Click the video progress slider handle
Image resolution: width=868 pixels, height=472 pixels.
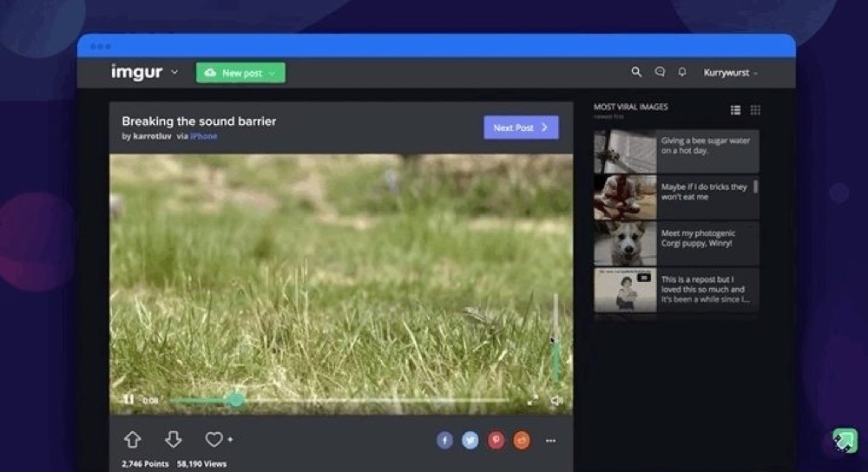tap(235, 400)
